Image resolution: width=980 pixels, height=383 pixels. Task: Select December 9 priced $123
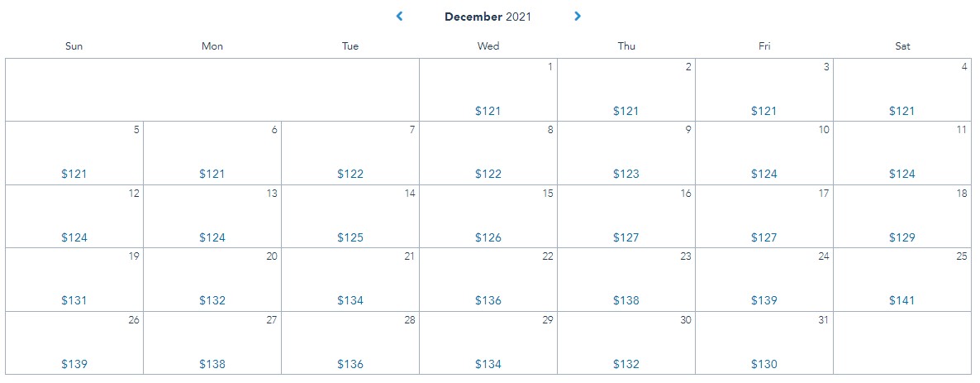pos(626,153)
